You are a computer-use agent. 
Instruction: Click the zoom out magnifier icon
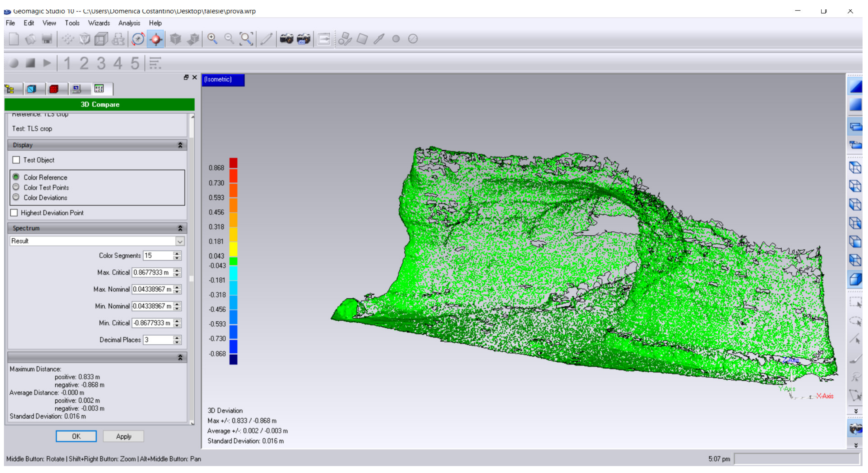pyautogui.click(x=230, y=39)
